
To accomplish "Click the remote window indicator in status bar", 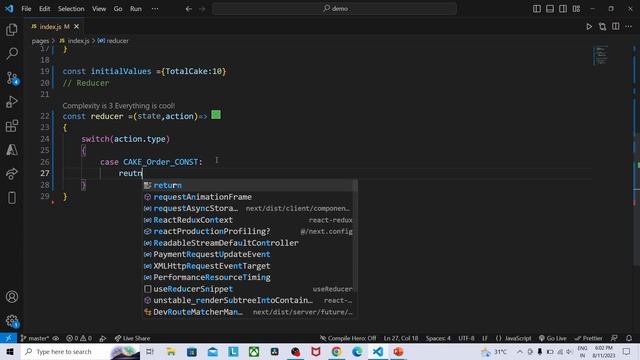I will pyautogui.click(x=8, y=338).
